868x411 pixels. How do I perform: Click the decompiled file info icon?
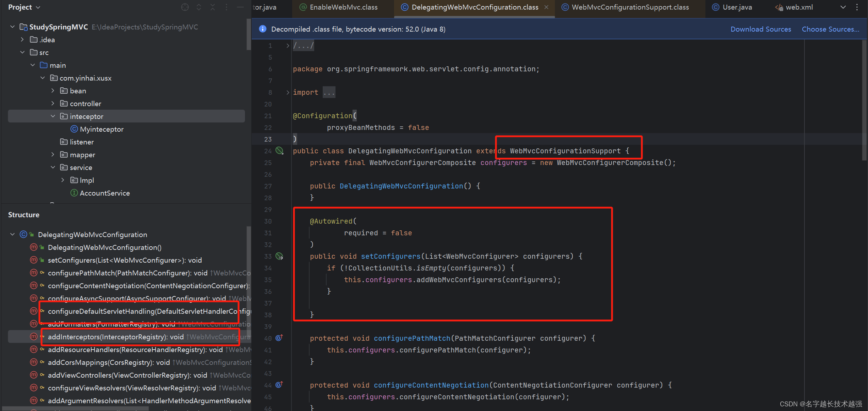pyautogui.click(x=263, y=29)
